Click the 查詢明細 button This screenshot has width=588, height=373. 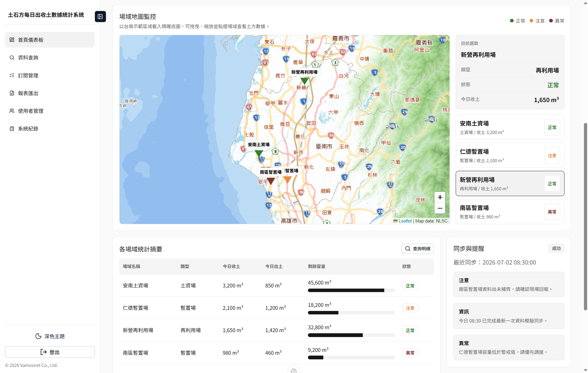(x=417, y=249)
